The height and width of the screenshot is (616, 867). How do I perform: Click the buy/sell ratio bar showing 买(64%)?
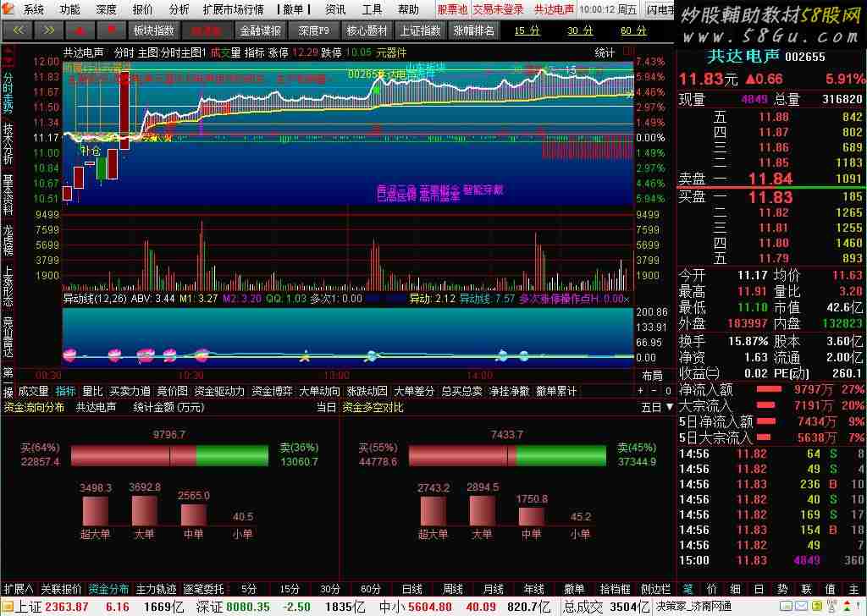click(169, 456)
